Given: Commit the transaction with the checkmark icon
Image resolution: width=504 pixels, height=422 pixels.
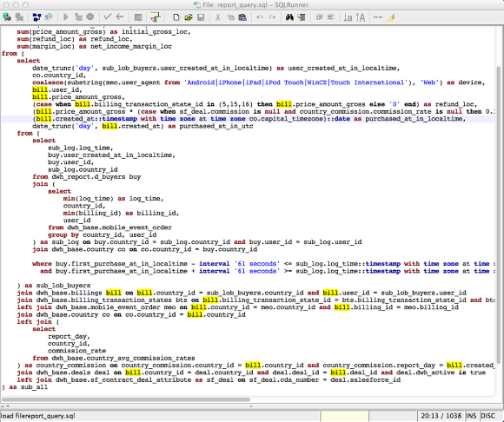Looking at the screenshot, I should [x=108, y=17].
